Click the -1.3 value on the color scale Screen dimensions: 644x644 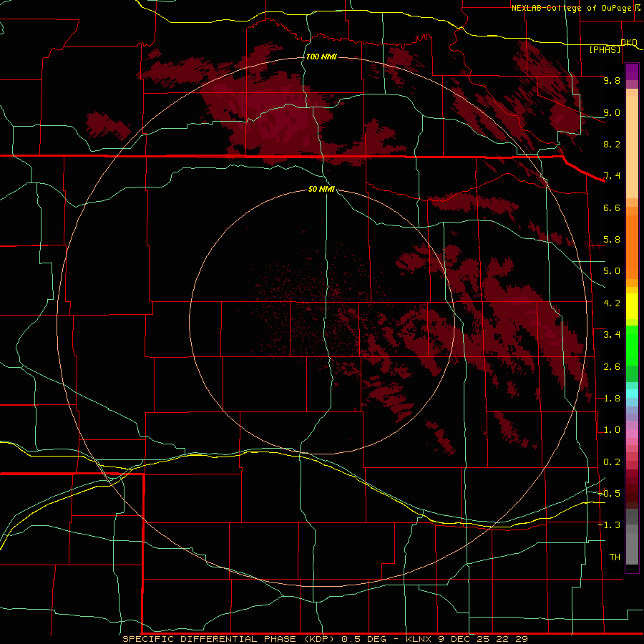point(609,525)
